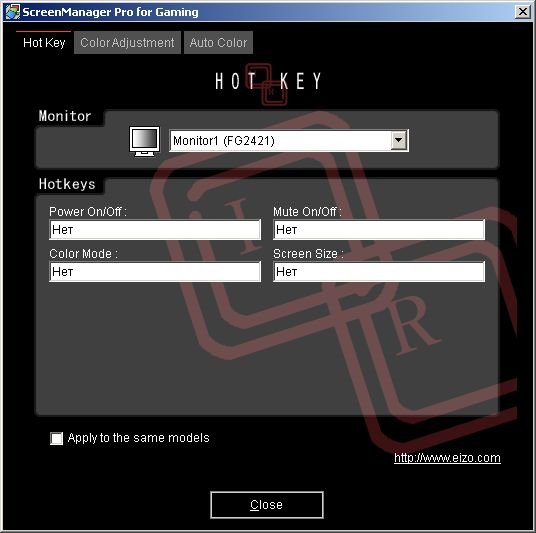Click the Hotkeys group heading
The width and height of the screenshot is (536, 533).
click(x=67, y=184)
